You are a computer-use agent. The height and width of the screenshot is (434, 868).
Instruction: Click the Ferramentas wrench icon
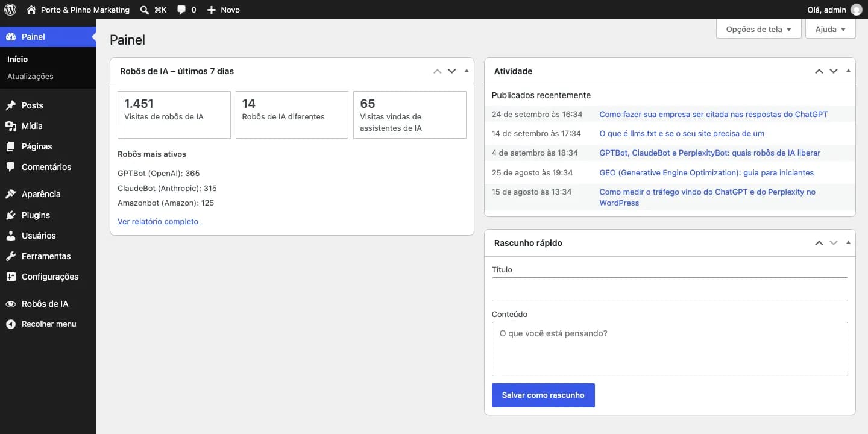11,256
